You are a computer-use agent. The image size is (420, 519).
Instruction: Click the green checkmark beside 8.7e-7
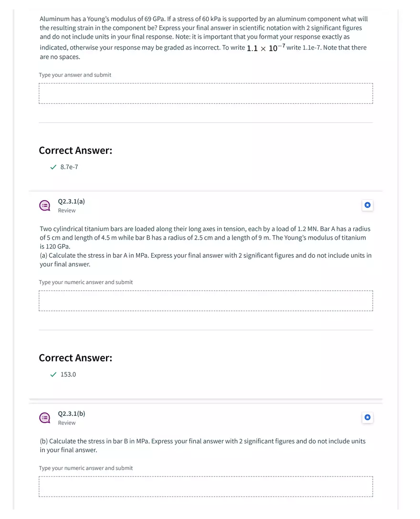pos(53,167)
